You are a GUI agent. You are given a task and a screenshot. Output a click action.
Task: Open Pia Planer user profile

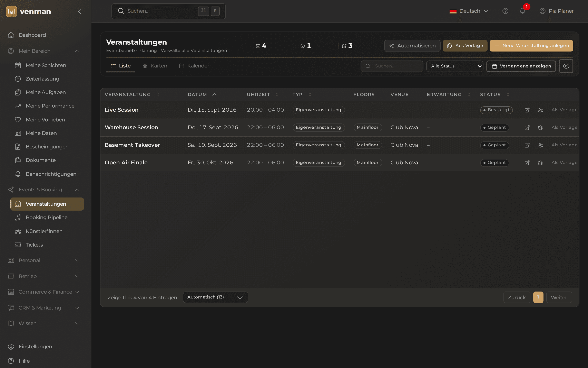click(x=556, y=11)
